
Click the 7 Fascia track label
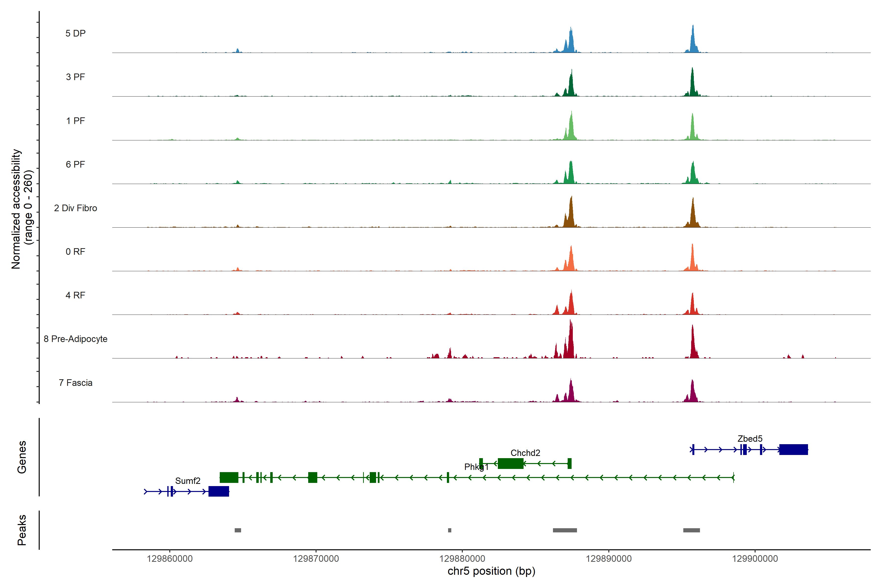75,383
